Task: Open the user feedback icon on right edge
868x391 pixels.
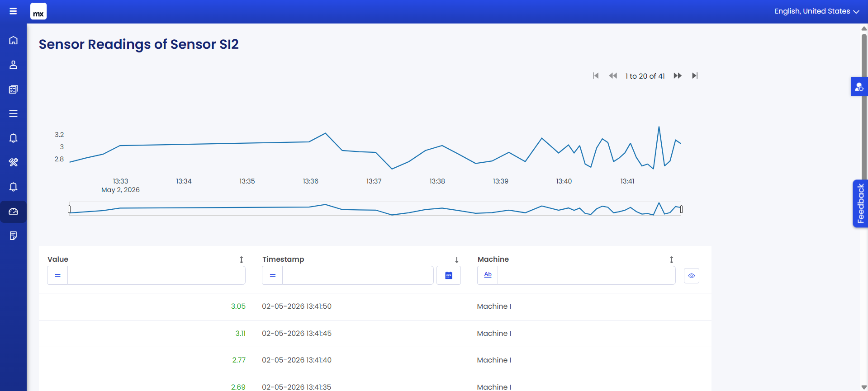Action: [x=859, y=87]
